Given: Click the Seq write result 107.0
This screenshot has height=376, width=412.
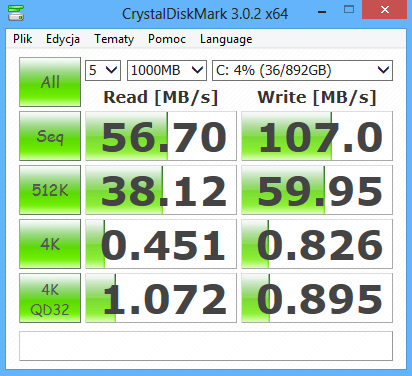Looking at the screenshot, I should (x=317, y=136).
